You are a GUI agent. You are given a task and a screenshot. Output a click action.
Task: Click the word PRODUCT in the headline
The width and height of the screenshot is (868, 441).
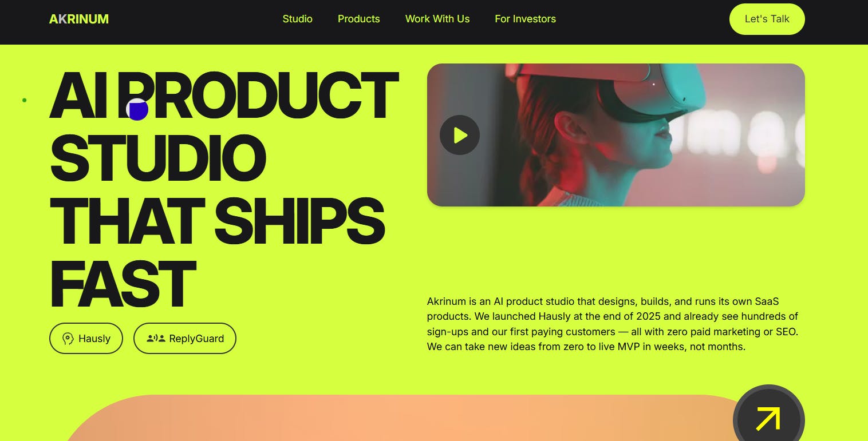pyautogui.click(x=262, y=96)
